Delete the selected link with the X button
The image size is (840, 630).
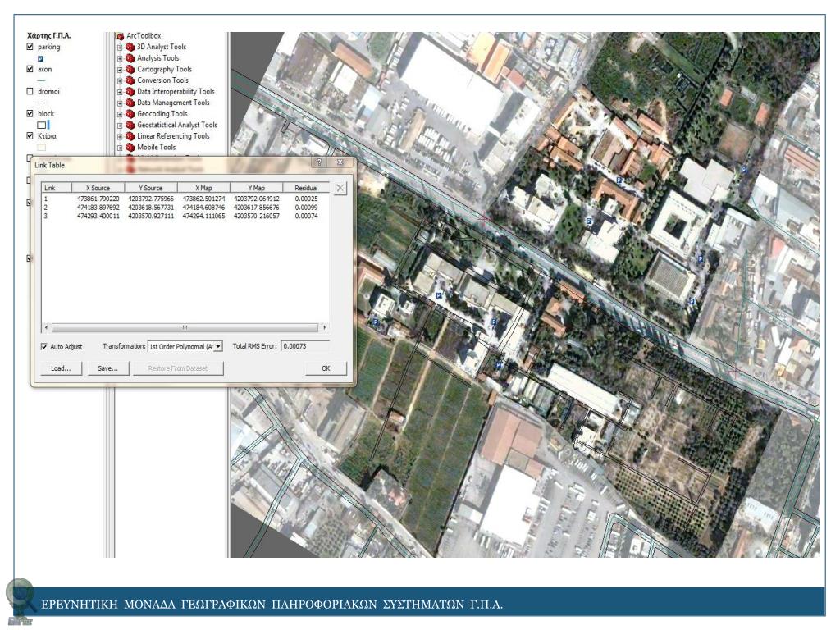click(340, 188)
